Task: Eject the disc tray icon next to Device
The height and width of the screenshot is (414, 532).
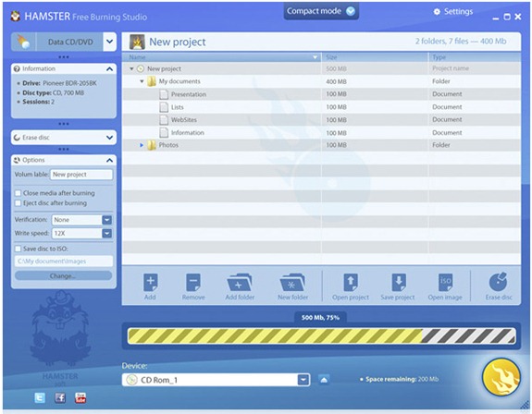Action: click(324, 380)
